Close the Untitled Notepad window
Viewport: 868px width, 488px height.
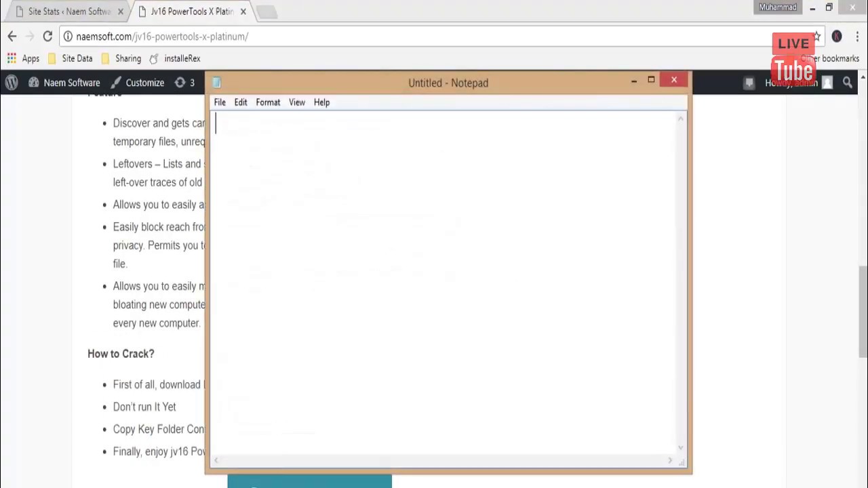tap(674, 81)
